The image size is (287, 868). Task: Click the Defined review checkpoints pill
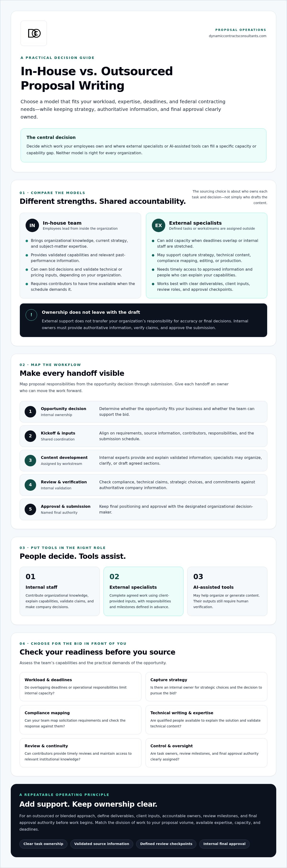[166, 844]
